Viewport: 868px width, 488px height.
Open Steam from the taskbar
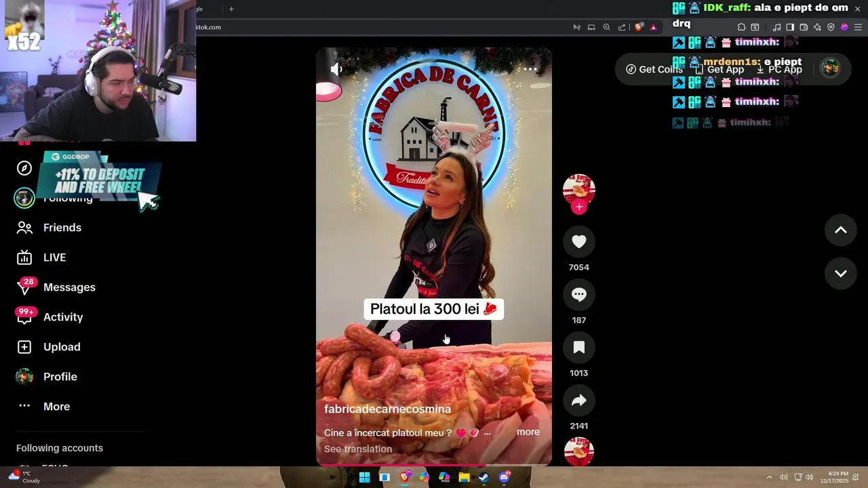coord(484,477)
